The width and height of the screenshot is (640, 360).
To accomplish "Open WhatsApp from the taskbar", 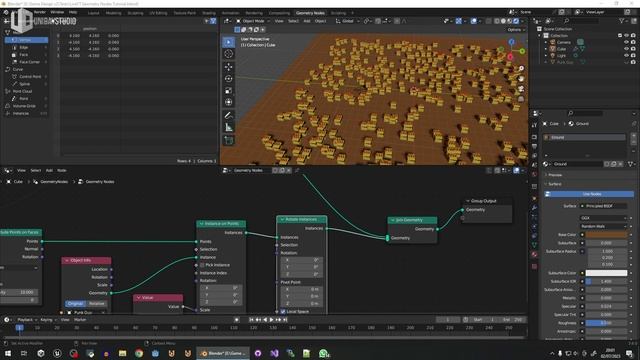I will tap(324, 353).
